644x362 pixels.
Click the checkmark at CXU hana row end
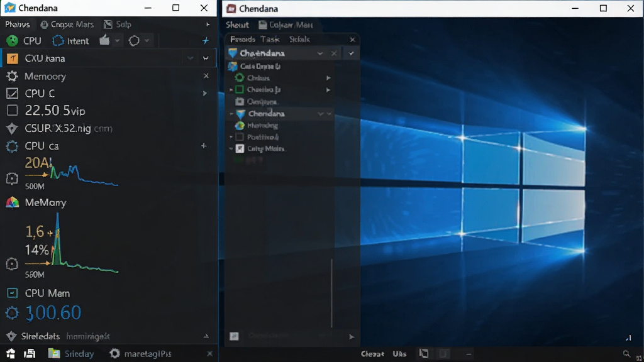(206, 58)
